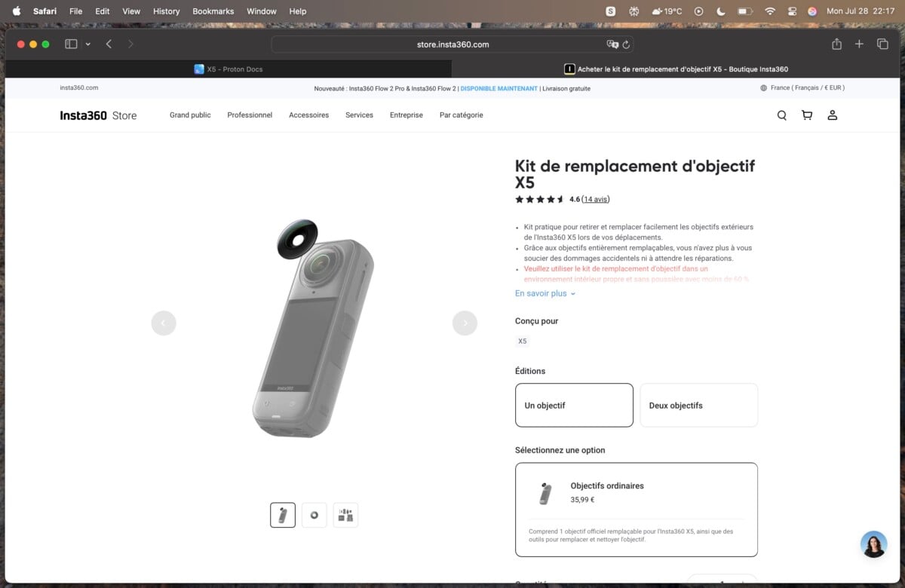Click the translate icon in the address bar

pos(612,44)
